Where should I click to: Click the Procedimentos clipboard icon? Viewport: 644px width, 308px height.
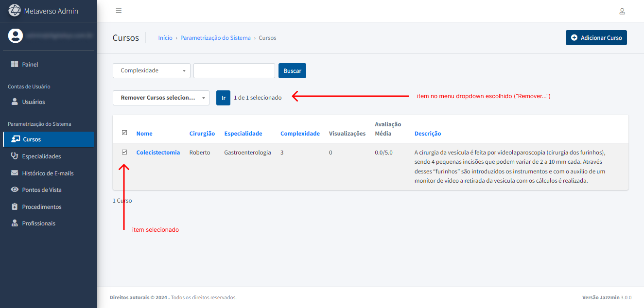point(15,207)
